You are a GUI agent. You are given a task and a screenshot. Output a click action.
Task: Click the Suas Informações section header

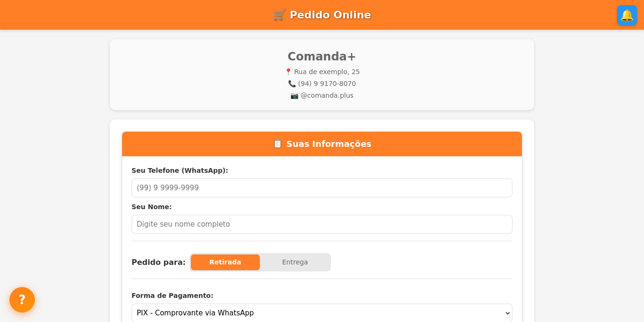pyautogui.click(x=329, y=144)
